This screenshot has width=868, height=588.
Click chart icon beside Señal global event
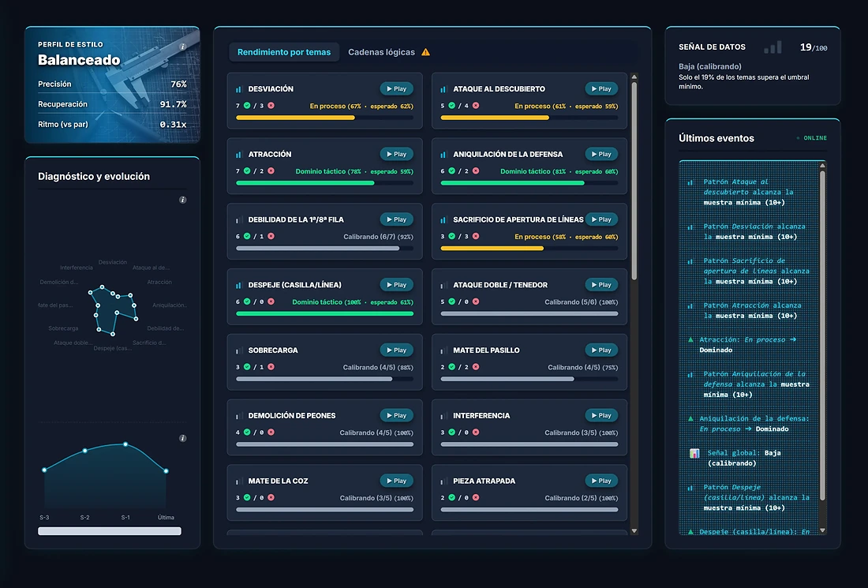click(x=694, y=454)
